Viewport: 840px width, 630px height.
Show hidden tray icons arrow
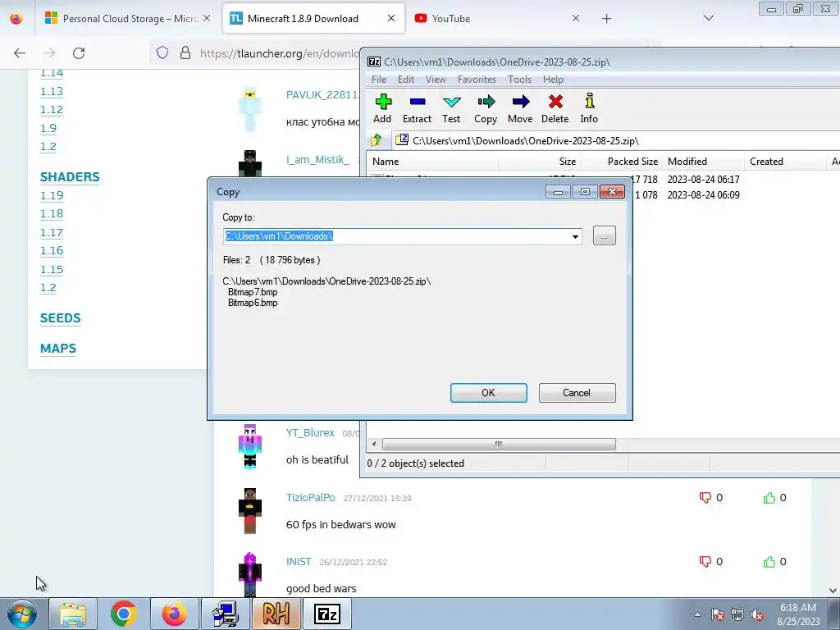pyautogui.click(x=697, y=615)
